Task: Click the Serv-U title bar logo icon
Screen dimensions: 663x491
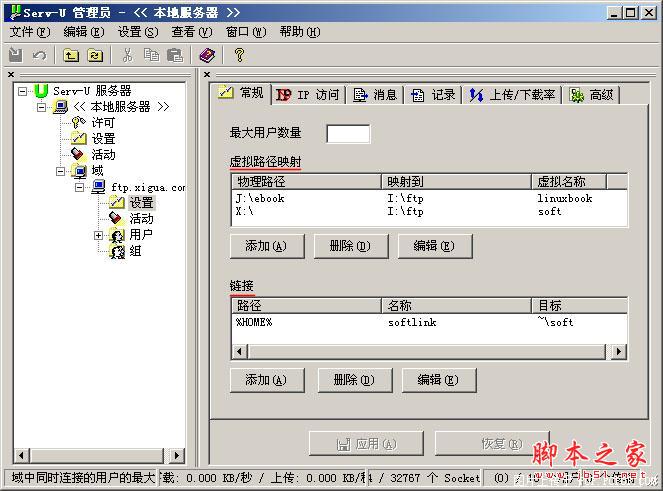Action: coord(15,12)
